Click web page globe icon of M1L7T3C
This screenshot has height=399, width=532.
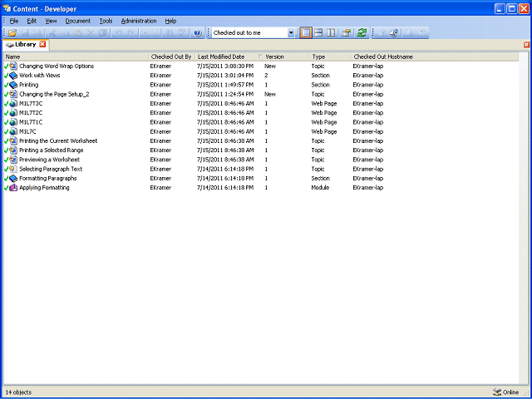13,103
